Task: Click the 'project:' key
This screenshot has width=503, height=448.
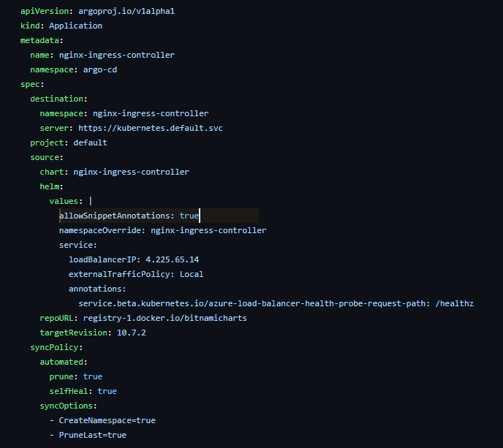Action: pyautogui.click(x=49, y=143)
